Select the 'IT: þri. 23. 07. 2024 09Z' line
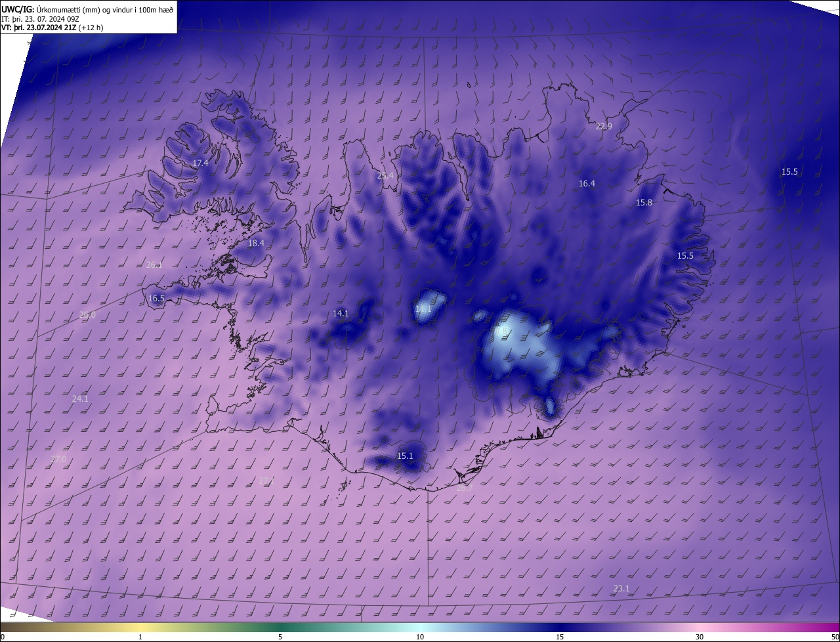 [40, 18]
